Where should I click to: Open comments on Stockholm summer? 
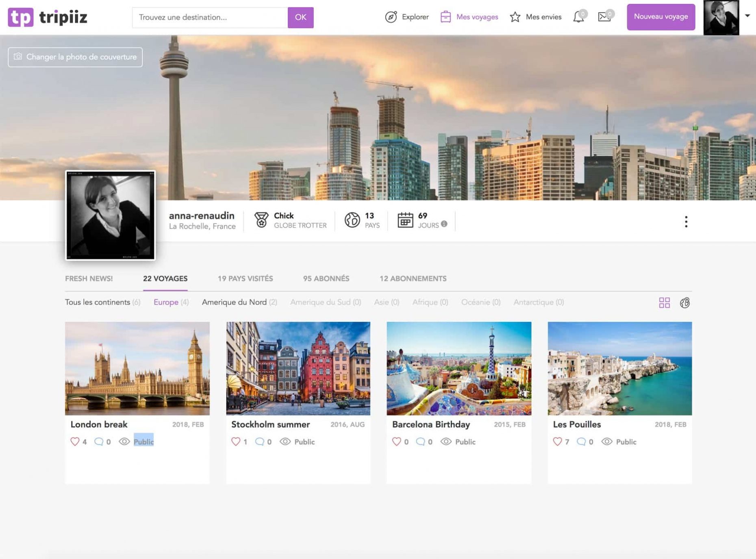259,442
